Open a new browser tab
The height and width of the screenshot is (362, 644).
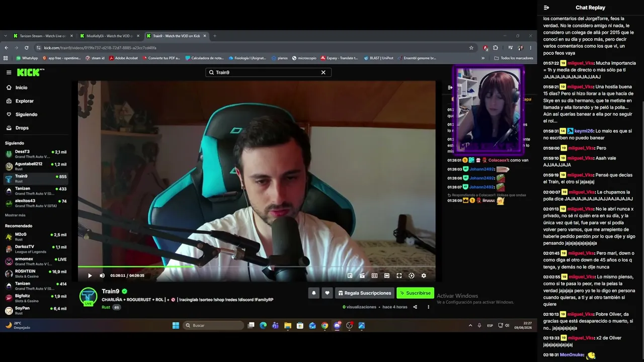pyautogui.click(x=215, y=36)
